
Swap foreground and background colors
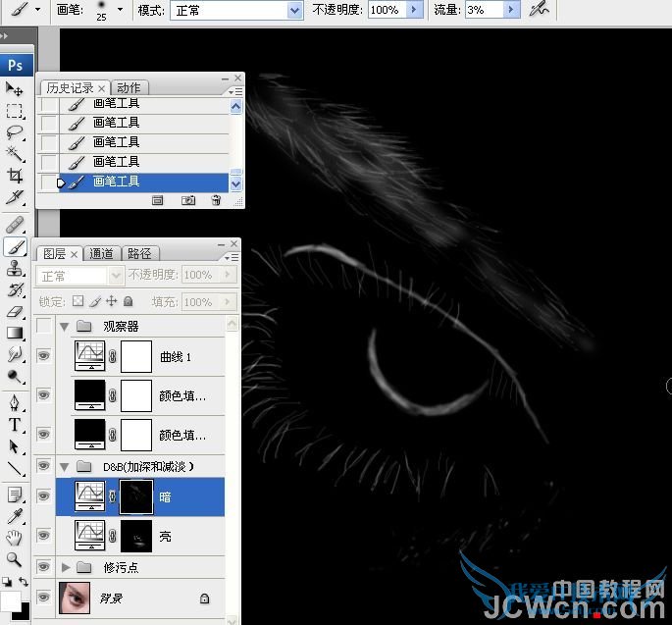(x=24, y=582)
